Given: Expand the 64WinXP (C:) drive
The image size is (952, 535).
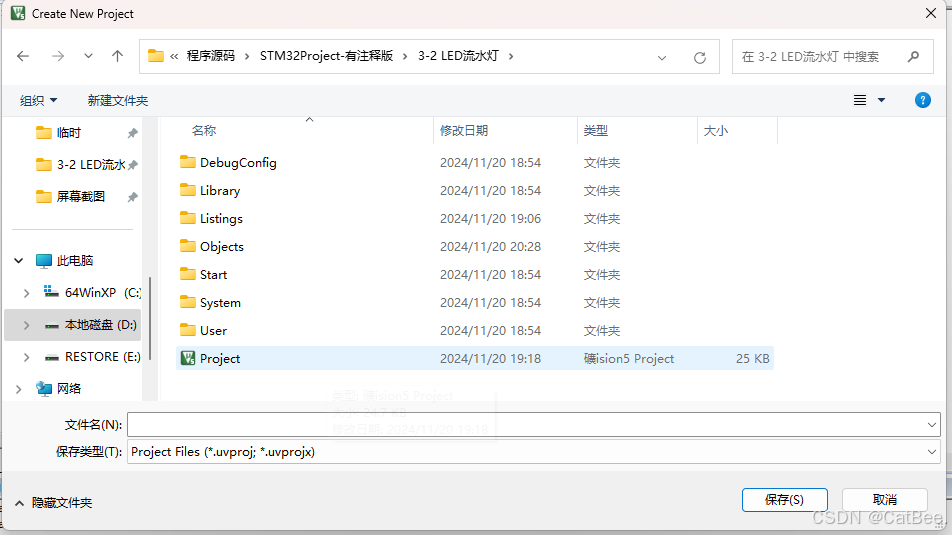Looking at the screenshot, I should pos(27,293).
